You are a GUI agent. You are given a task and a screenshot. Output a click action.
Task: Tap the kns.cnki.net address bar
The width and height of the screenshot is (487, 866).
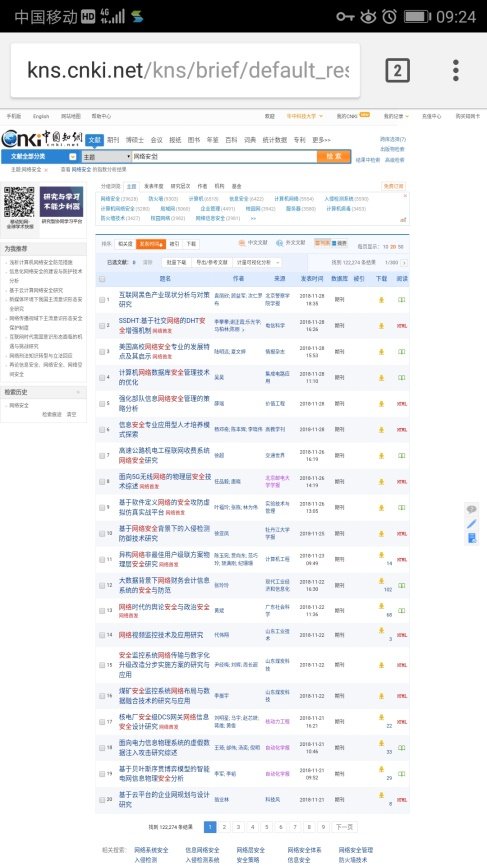point(186,70)
